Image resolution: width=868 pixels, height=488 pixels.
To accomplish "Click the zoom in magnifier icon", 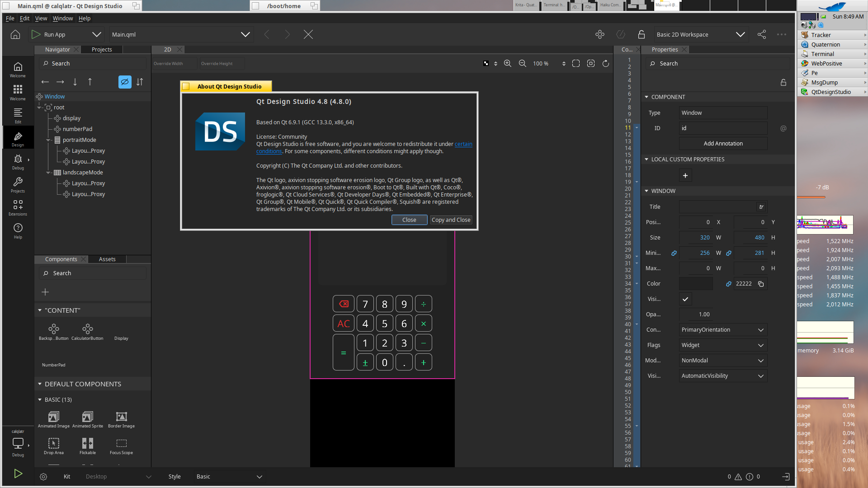I will pos(508,64).
